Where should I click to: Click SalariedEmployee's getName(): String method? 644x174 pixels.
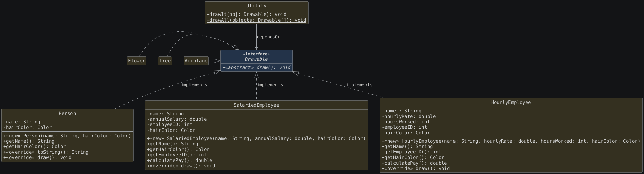click(172, 144)
